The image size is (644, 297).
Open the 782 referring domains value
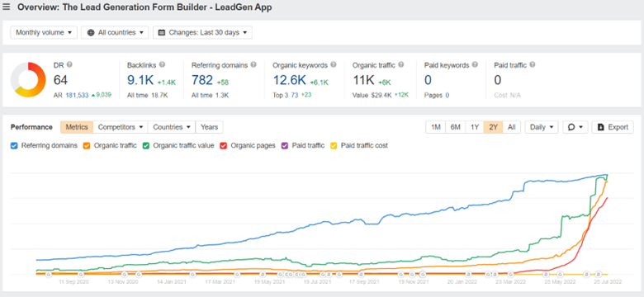point(202,80)
